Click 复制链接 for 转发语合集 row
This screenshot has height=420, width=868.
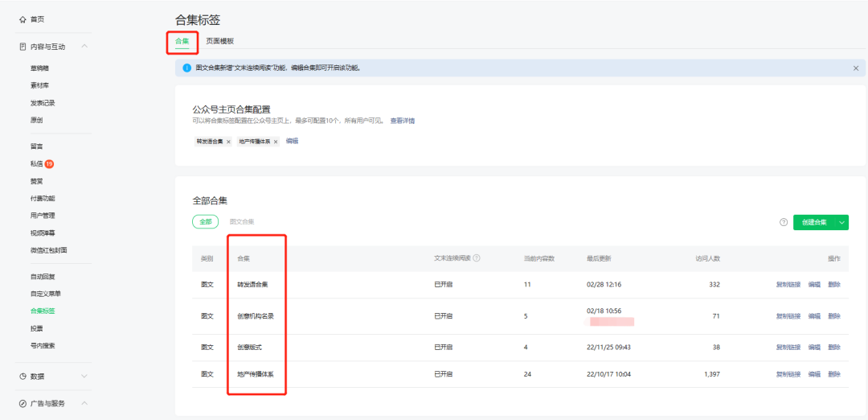pyautogui.click(x=788, y=285)
